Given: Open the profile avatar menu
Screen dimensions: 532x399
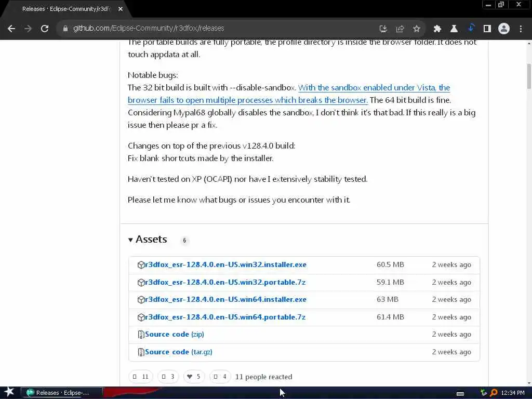Looking at the screenshot, I should click(x=504, y=29).
